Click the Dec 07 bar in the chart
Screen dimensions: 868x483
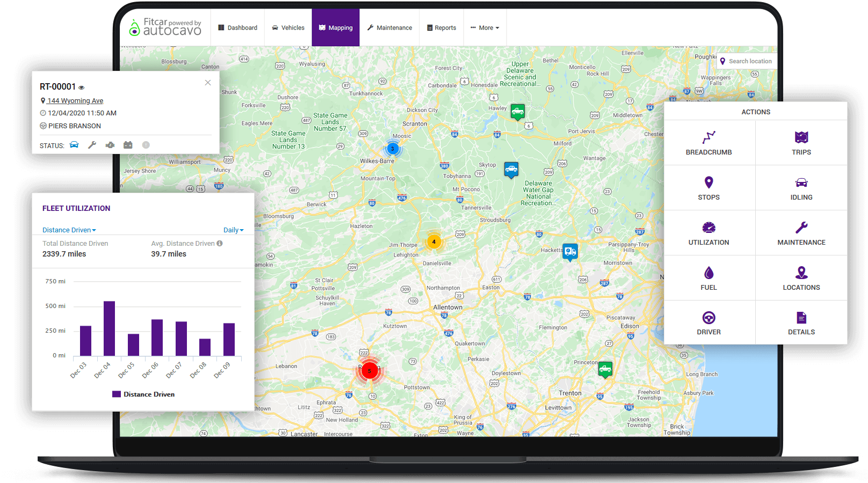181,339
